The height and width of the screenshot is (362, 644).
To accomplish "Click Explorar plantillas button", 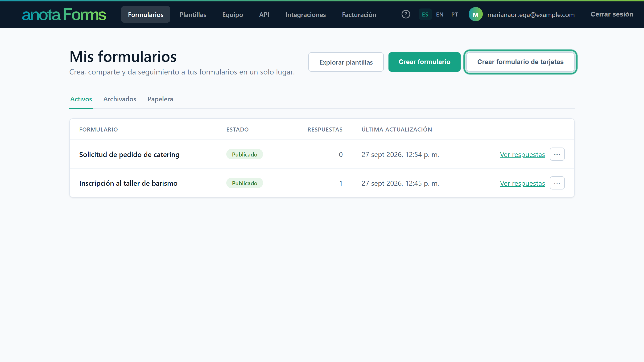I will pyautogui.click(x=346, y=62).
